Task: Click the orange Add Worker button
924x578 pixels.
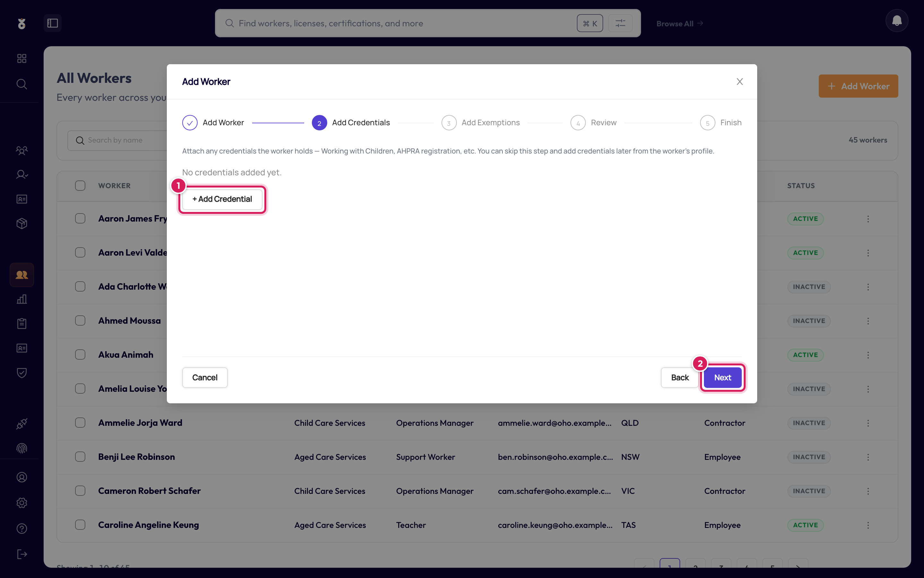Action: pyautogui.click(x=858, y=86)
